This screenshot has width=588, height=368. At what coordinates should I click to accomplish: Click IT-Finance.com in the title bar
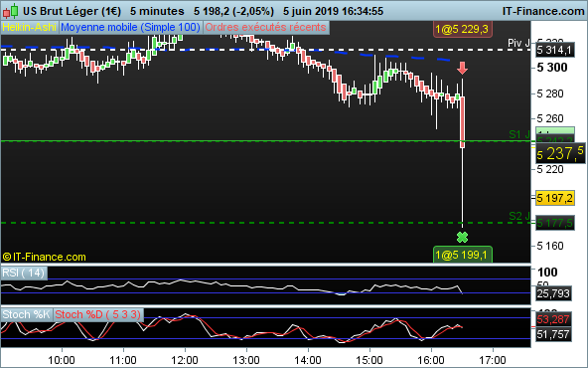(543, 11)
